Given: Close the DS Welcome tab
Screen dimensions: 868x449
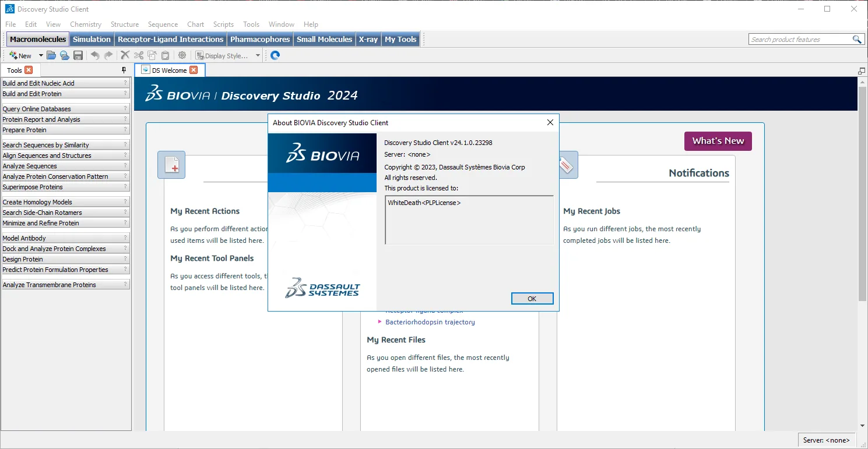Looking at the screenshot, I should coord(194,70).
